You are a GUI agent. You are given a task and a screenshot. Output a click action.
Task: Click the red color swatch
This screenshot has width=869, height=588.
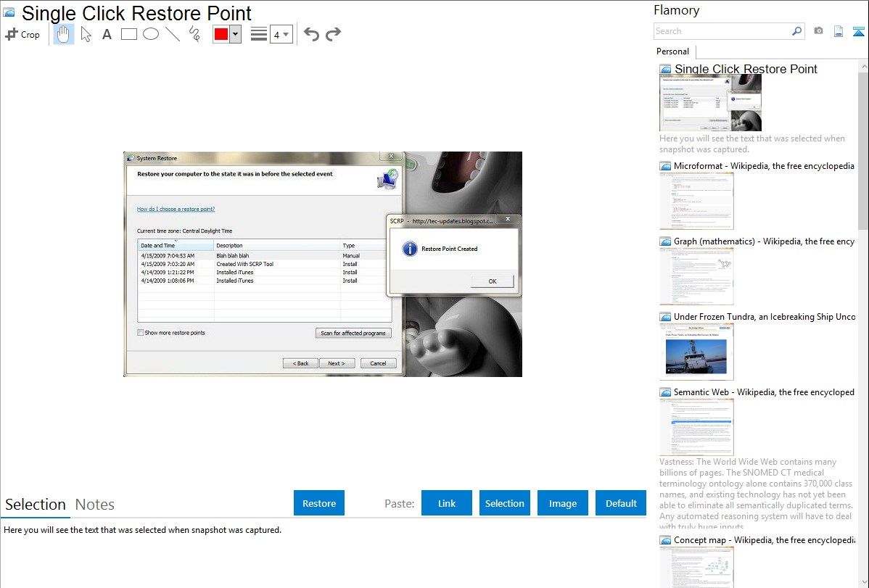coord(221,34)
